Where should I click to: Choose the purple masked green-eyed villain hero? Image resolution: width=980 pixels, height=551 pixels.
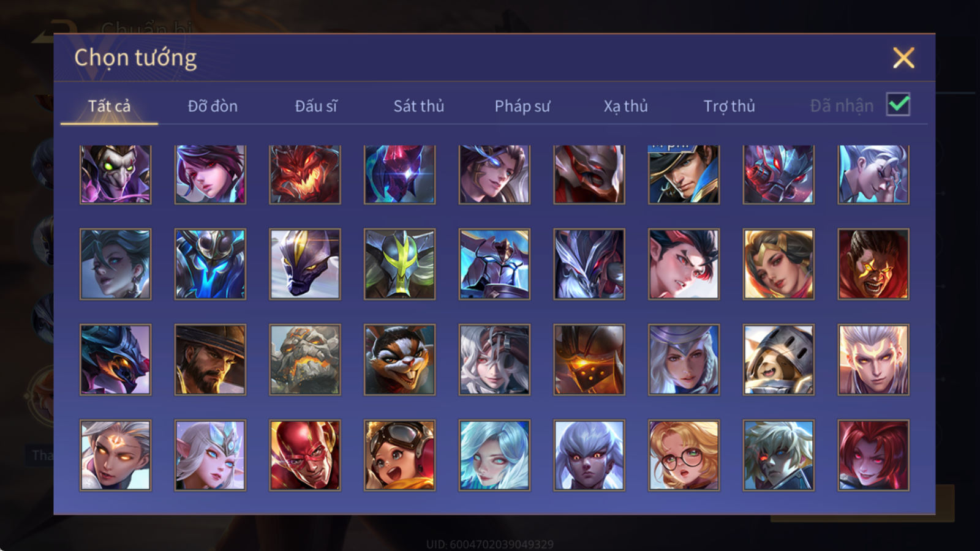click(x=115, y=174)
